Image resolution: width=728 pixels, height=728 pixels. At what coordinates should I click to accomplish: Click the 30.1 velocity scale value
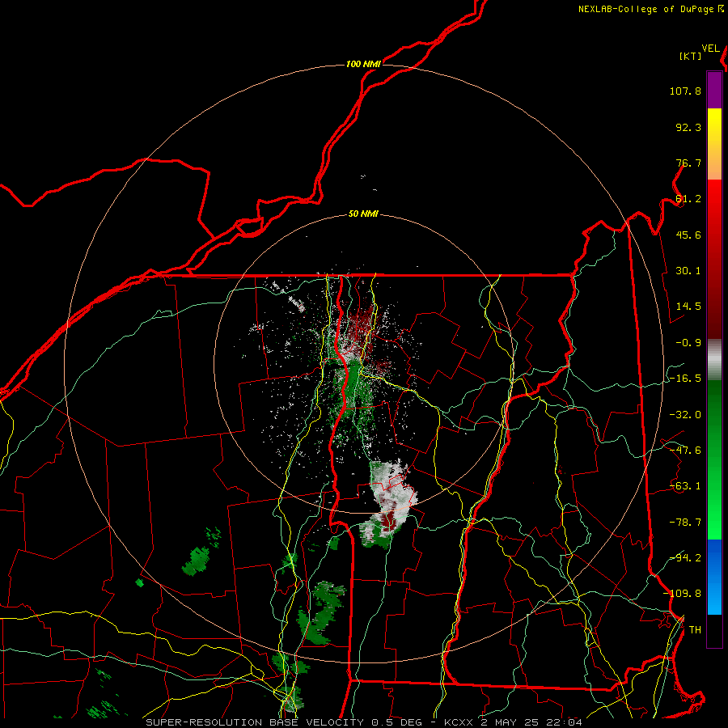pos(688,271)
